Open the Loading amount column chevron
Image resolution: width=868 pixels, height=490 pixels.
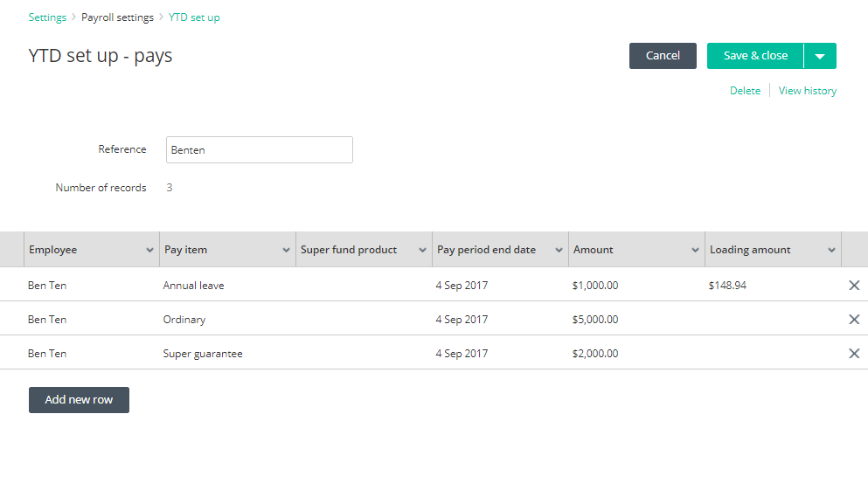831,250
